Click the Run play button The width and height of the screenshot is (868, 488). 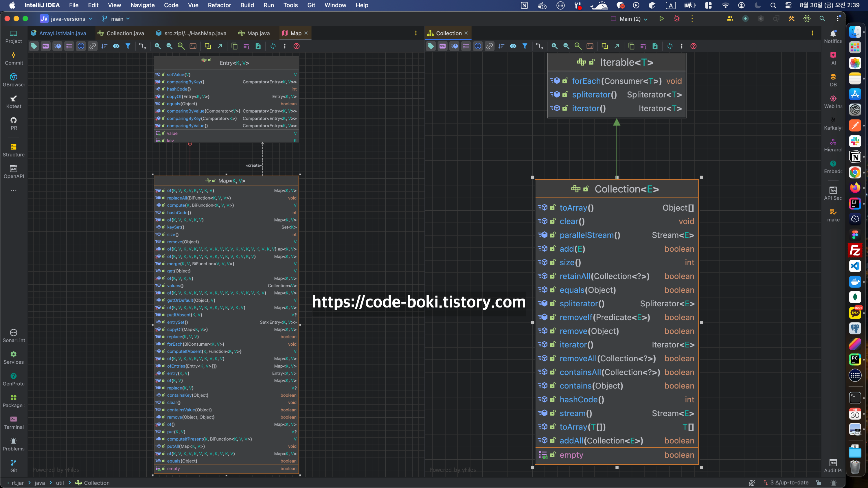pyautogui.click(x=661, y=19)
